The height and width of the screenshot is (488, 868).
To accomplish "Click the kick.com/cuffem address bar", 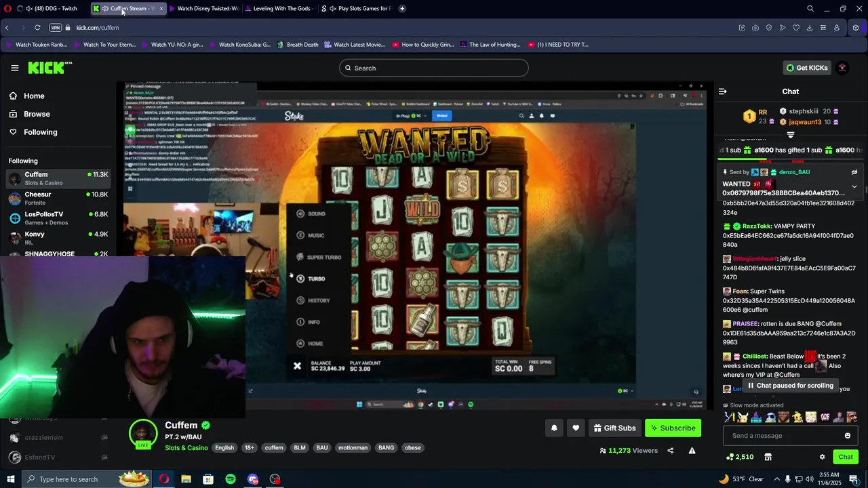I will (98, 28).
